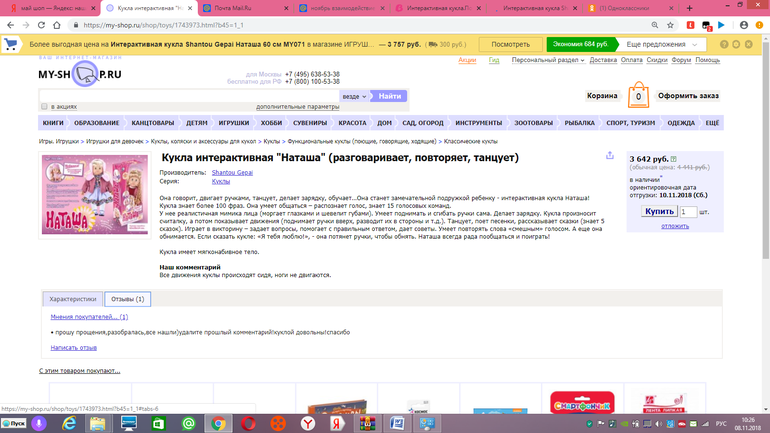The height and width of the screenshot is (433, 770).
Task: Click the "Посмотреть" button in yellow bar
Action: tap(510, 45)
